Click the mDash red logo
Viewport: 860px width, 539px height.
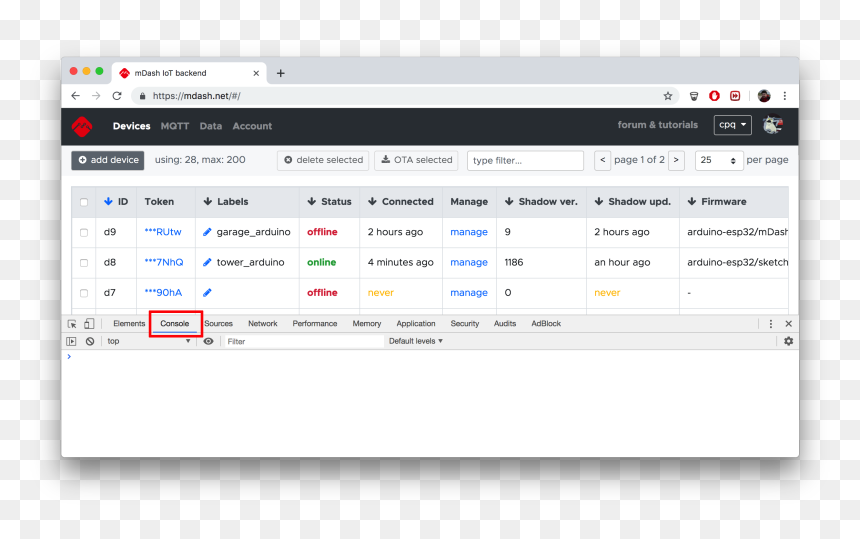click(82, 126)
